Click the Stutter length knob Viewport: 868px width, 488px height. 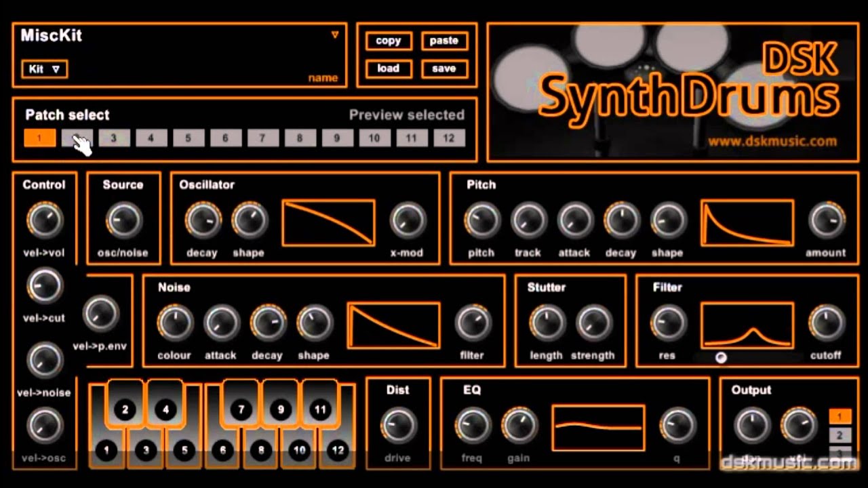pos(547,323)
